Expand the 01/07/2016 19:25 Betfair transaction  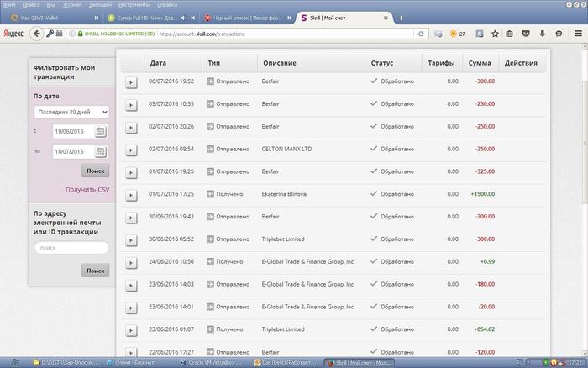tap(131, 172)
